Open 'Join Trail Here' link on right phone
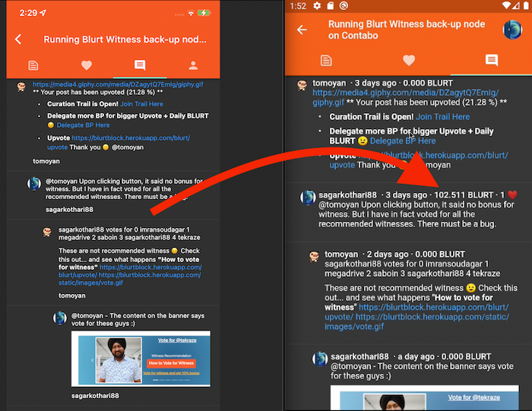This screenshot has width=532, height=411. [x=444, y=117]
